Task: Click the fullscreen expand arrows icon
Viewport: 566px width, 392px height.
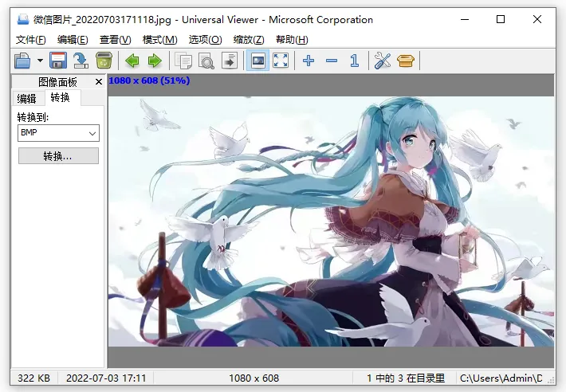Action: pyautogui.click(x=281, y=61)
